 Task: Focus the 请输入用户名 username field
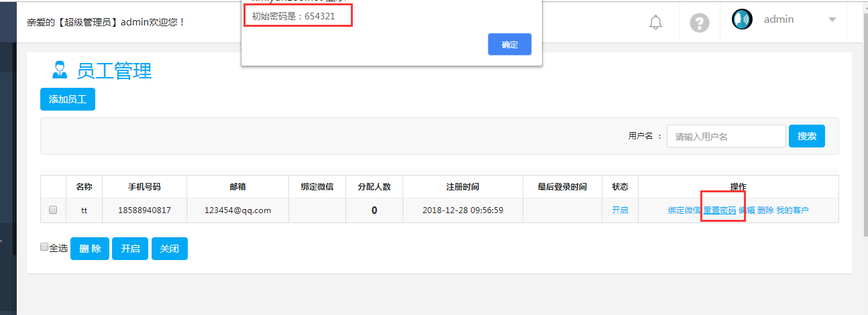726,136
